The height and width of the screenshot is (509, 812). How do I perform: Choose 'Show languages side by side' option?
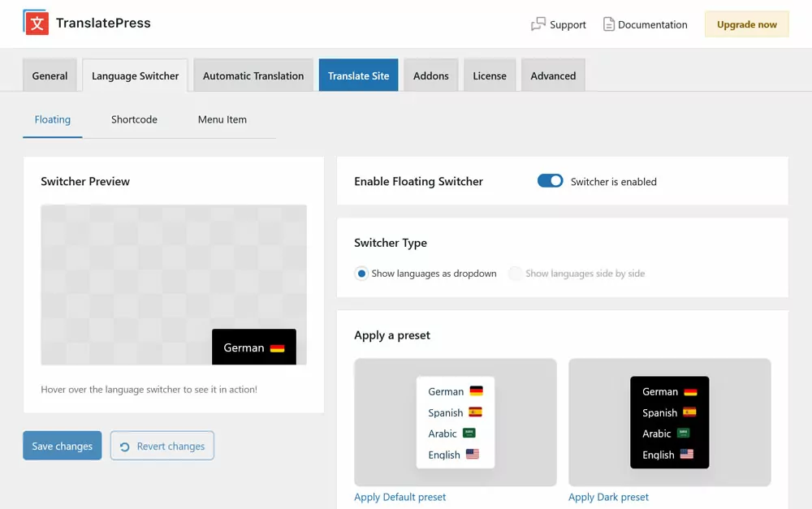tap(516, 274)
